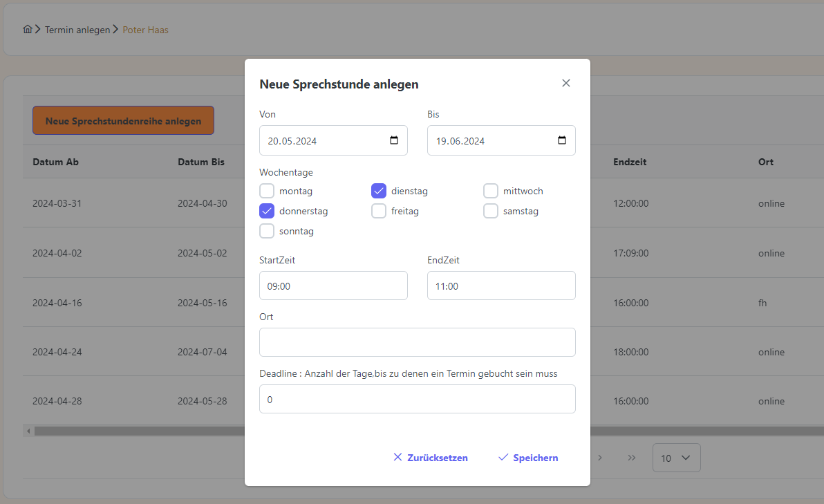The image size is (824, 504).
Task: Open calendar picker in Bis field
Action: (x=562, y=140)
